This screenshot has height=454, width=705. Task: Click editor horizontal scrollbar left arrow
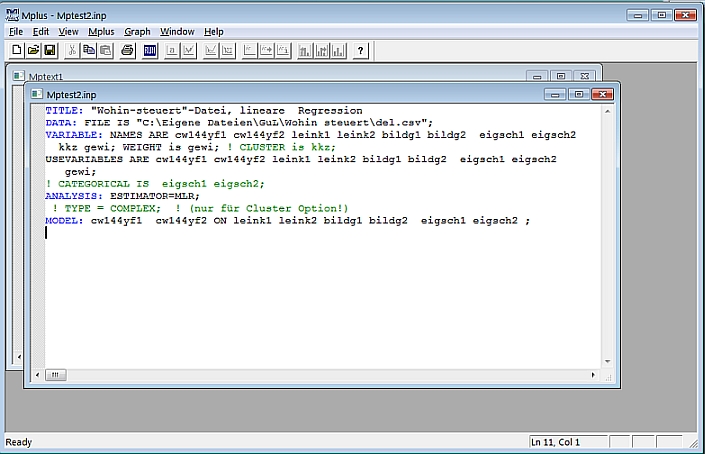pos(37,375)
